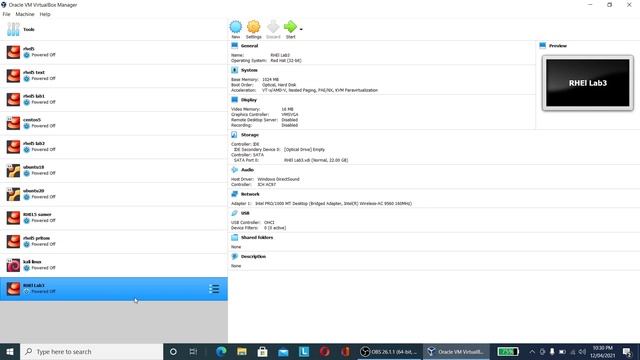Viewport: 640px width, 360px height.
Task: Create a VM with the New button
Action: point(236,29)
